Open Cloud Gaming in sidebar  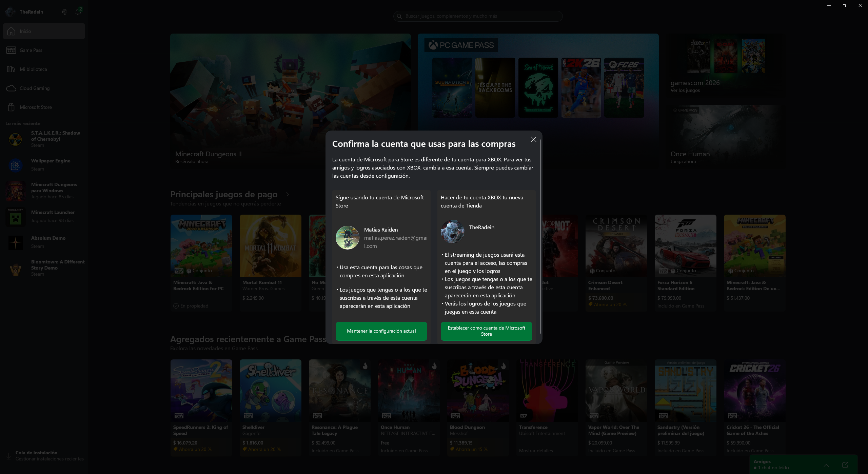point(44,88)
